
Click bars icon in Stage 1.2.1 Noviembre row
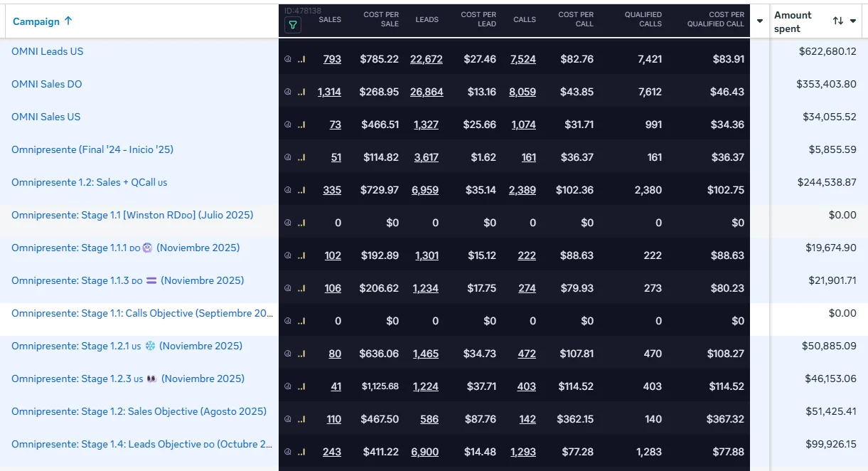tap(301, 354)
